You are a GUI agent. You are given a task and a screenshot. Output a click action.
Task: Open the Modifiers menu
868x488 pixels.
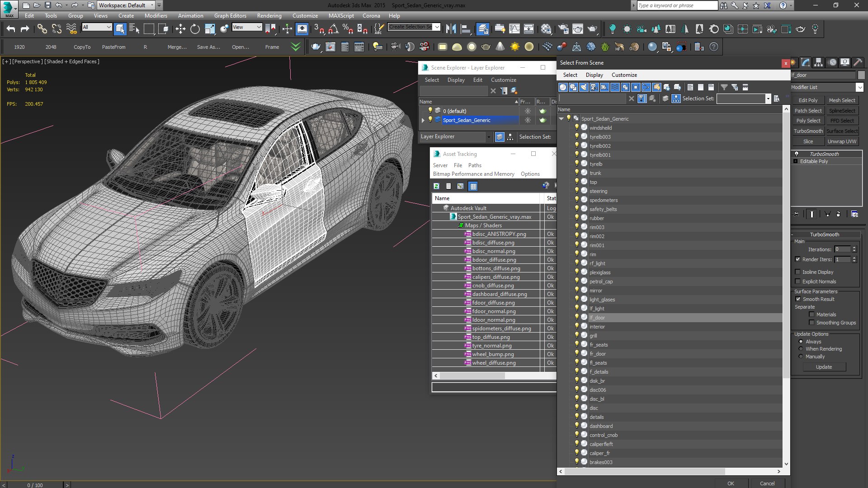pos(156,16)
